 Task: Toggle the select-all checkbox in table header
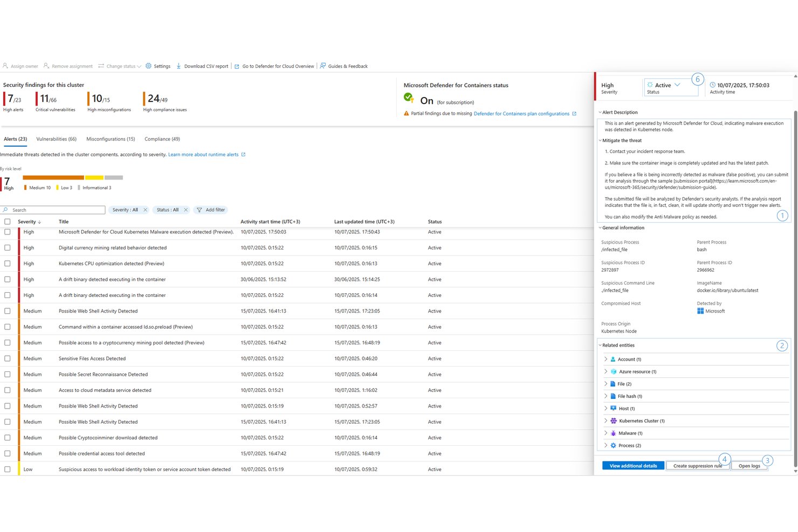pyautogui.click(x=7, y=222)
